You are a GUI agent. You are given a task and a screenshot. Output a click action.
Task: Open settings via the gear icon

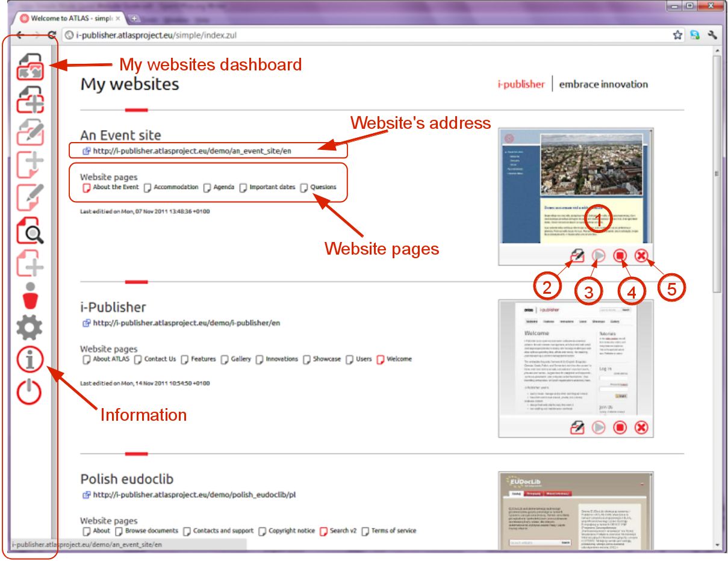pos(30,327)
